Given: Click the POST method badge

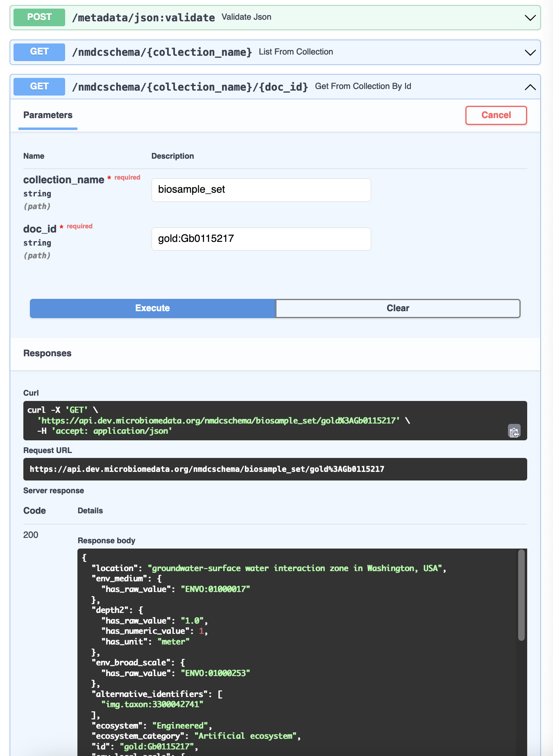Looking at the screenshot, I should coord(39,17).
